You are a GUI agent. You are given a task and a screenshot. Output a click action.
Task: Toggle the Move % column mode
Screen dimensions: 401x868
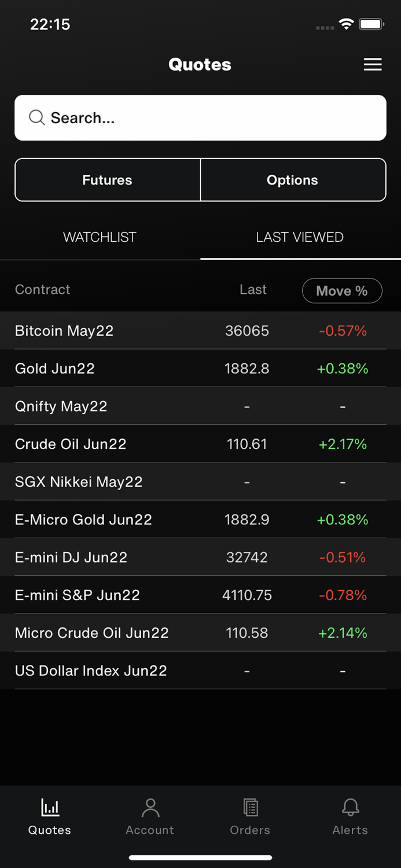tap(342, 290)
